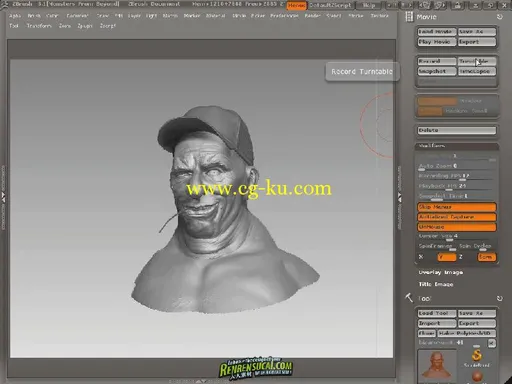Click the Delete movie button
512x384 pixels.
tap(457, 130)
